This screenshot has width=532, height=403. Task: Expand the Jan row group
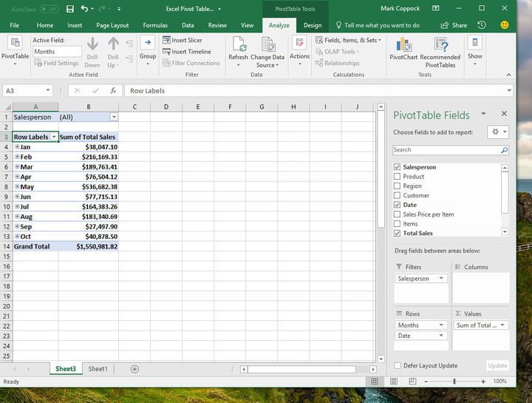16,146
